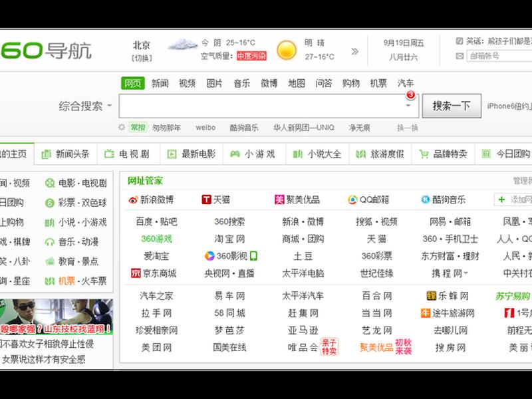Open the 新闻头条 tab with newspaper icon
532x399 pixels.
65,154
